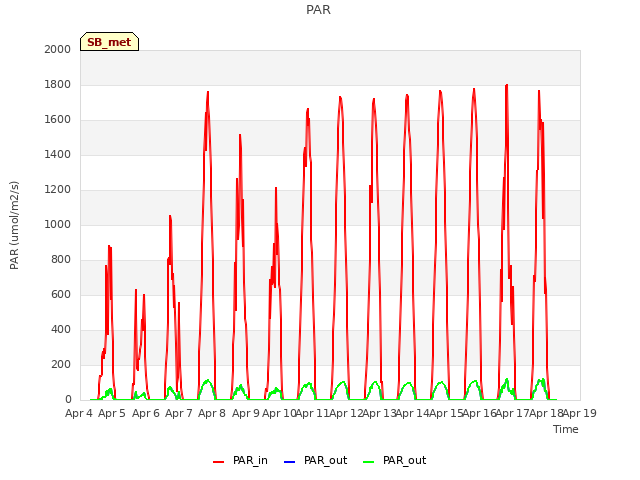Click the PAR chart title
Viewport: 640px width, 480px height.
click(x=318, y=10)
